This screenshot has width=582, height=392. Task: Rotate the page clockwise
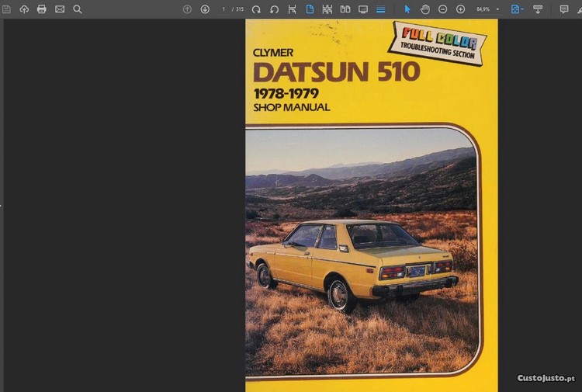pos(256,9)
